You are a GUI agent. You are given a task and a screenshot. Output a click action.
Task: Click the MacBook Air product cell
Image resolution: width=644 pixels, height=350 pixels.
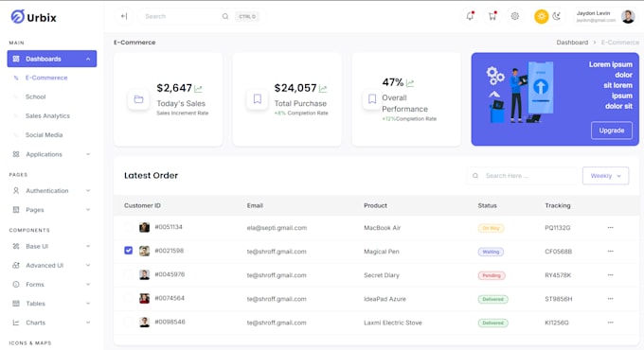[x=382, y=228]
